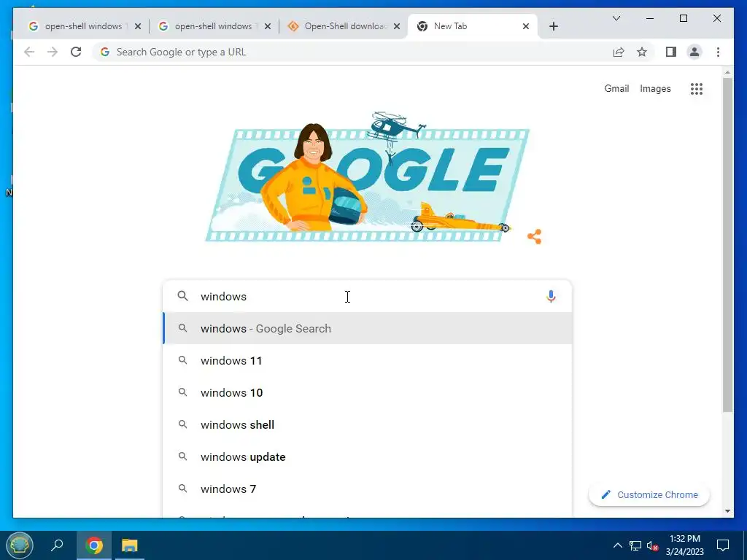Select the windows shell suggestion
Screen dimensions: 747x560
[x=368, y=425]
